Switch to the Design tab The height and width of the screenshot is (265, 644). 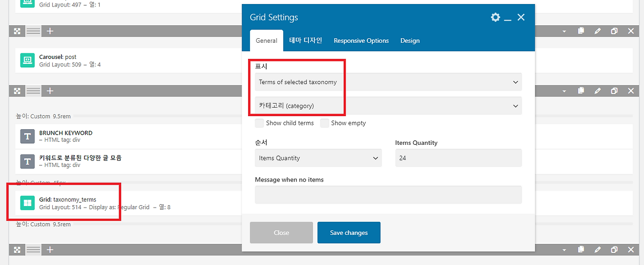click(410, 41)
